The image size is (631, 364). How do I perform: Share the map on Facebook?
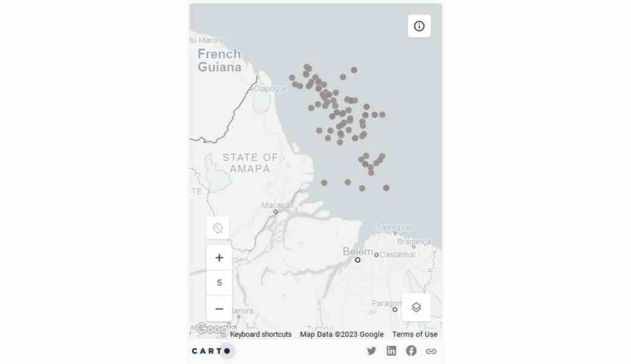pyautogui.click(x=411, y=351)
